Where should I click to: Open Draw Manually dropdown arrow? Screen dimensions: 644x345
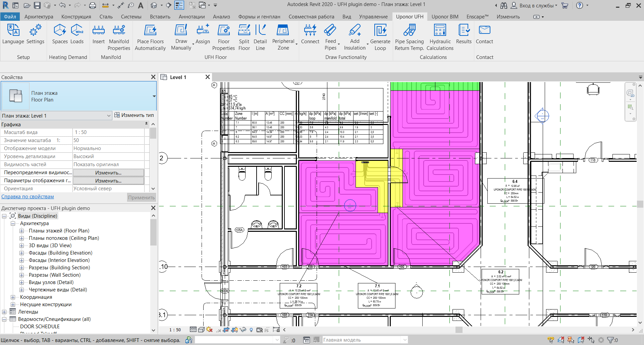point(193,44)
